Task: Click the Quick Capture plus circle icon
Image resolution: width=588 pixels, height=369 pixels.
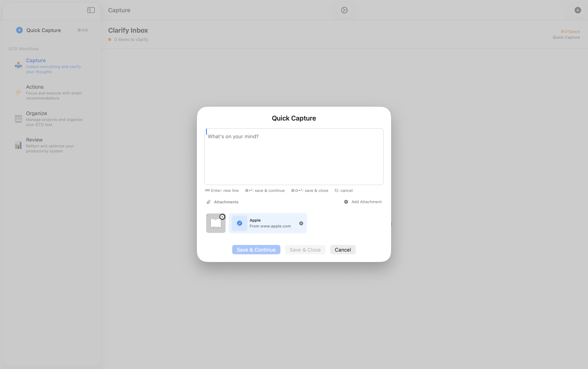Action: click(19, 30)
